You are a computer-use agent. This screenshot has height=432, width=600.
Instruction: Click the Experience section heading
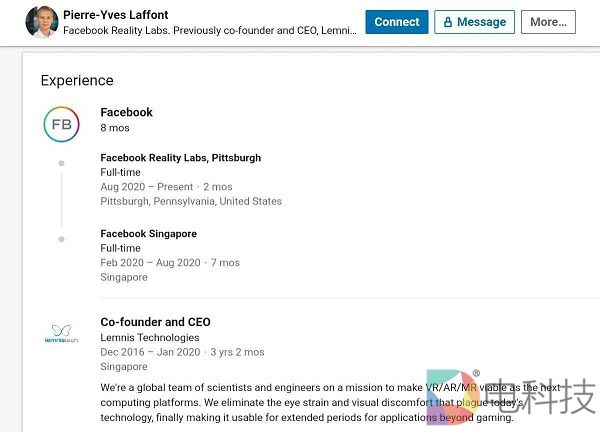click(x=77, y=80)
